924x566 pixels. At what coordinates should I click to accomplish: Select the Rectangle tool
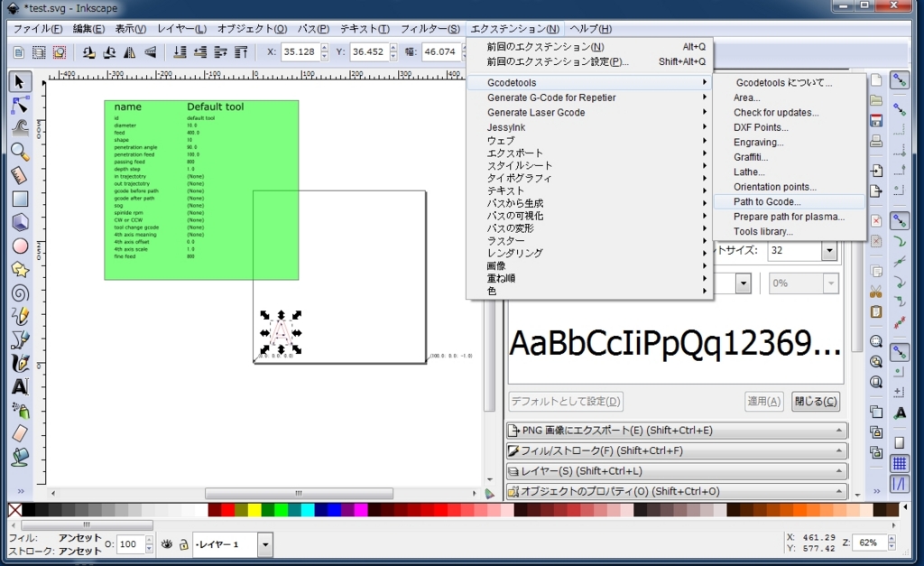20,199
